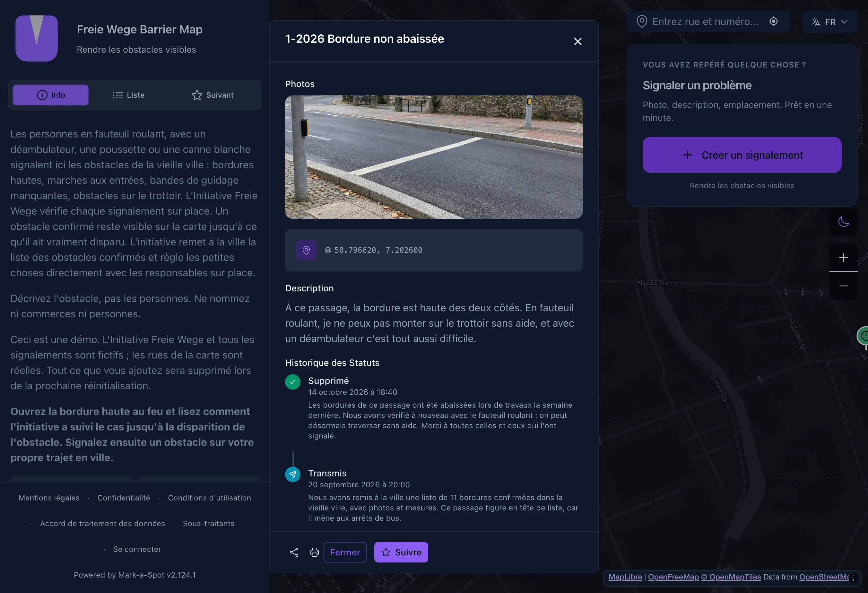
Task: Toggle following with the Suivre button
Action: [x=401, y=552]
